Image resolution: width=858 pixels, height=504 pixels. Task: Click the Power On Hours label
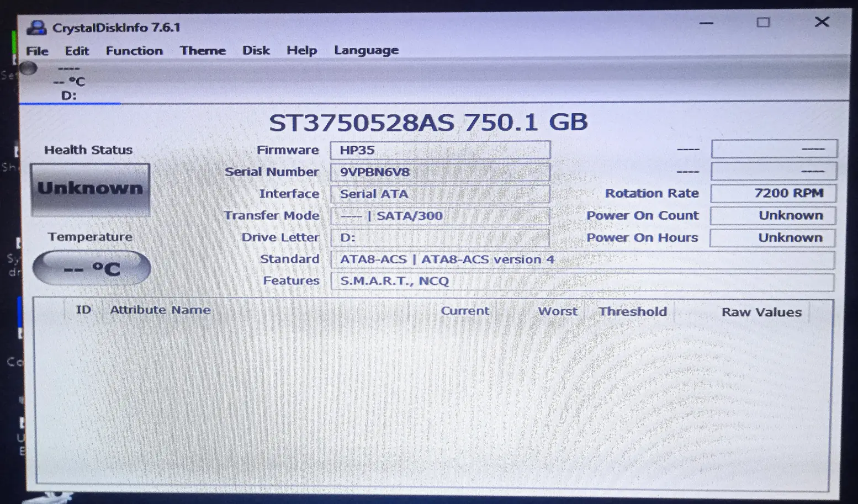642,237
